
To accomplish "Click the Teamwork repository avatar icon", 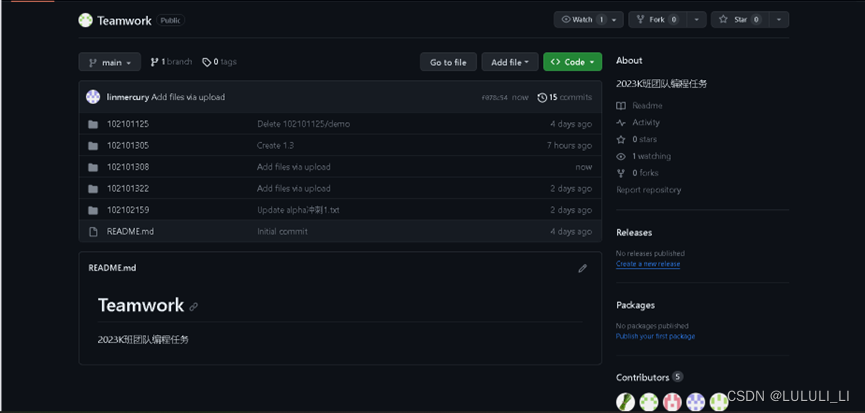I will [86, 20].
